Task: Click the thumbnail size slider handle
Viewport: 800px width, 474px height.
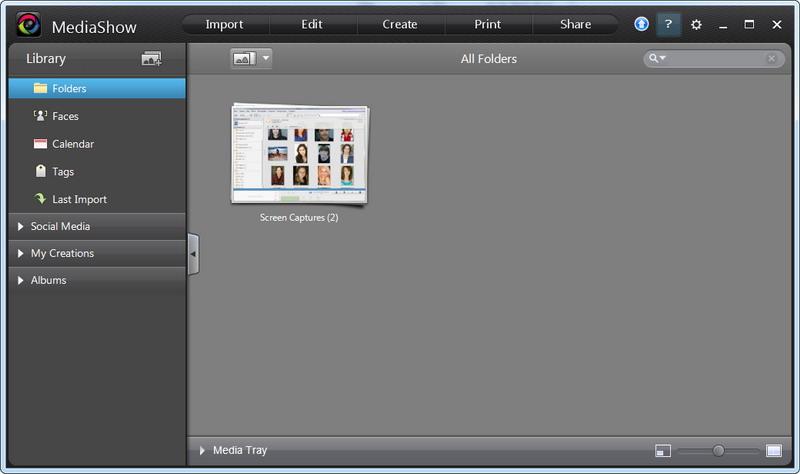Action: click(718, 451)
